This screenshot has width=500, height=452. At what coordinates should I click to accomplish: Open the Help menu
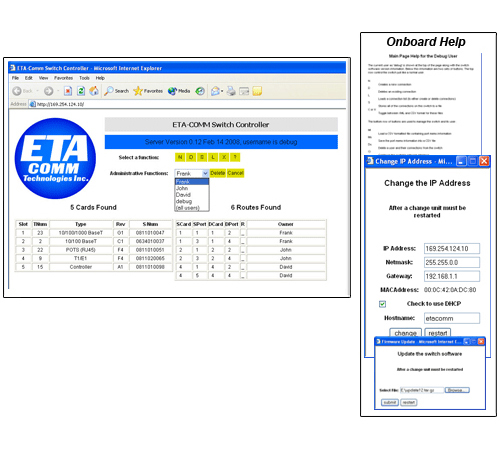[x=100, y=78]
